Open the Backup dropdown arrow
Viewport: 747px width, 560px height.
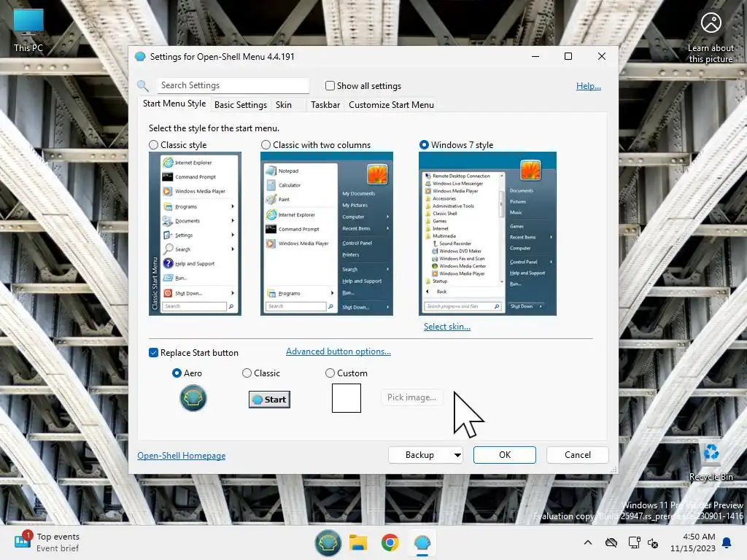pos(457,455)
